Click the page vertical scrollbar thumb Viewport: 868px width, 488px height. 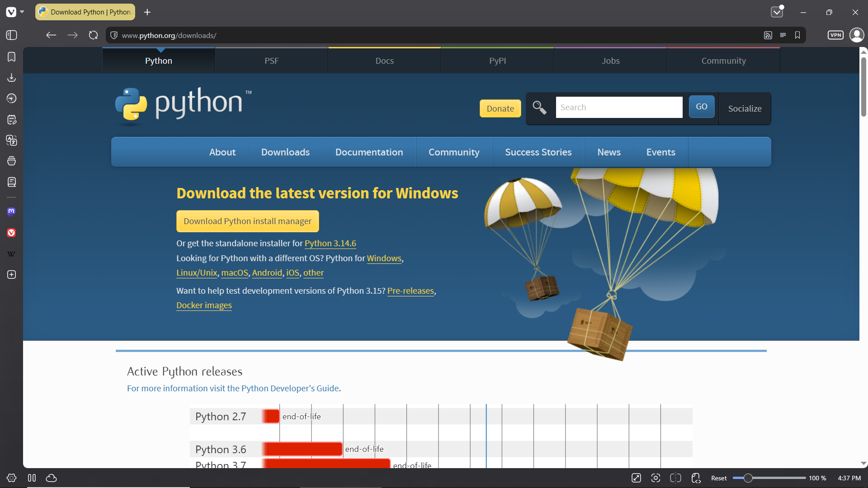point(863,86)
